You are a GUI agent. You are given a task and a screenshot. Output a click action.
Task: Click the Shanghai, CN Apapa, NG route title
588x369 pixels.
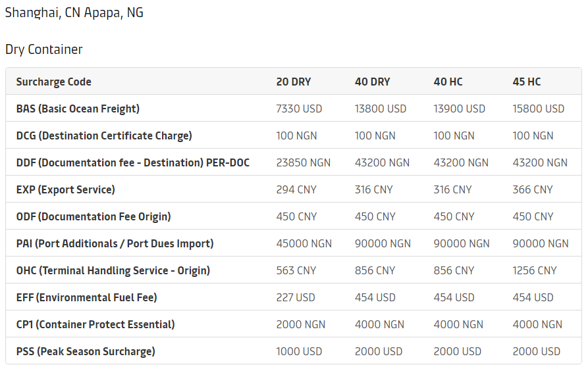coord(74,12)
